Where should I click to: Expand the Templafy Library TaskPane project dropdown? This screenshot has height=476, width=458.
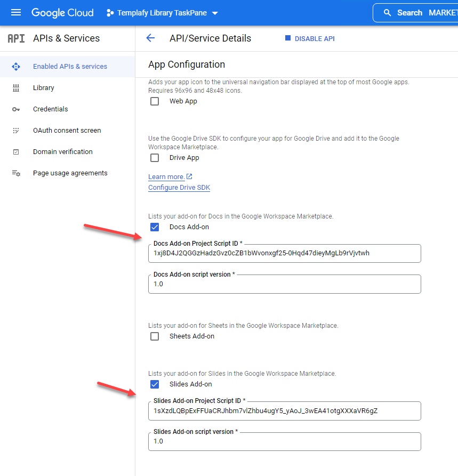pos(163,13)
